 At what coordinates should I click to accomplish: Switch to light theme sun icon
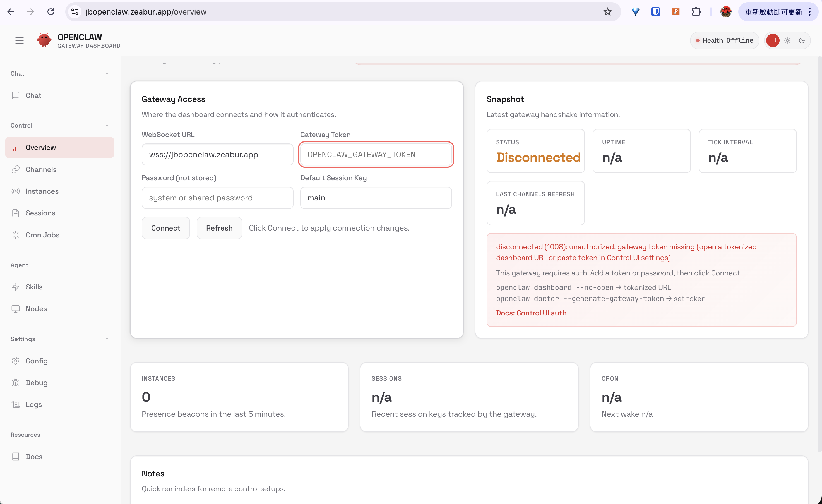787,40
